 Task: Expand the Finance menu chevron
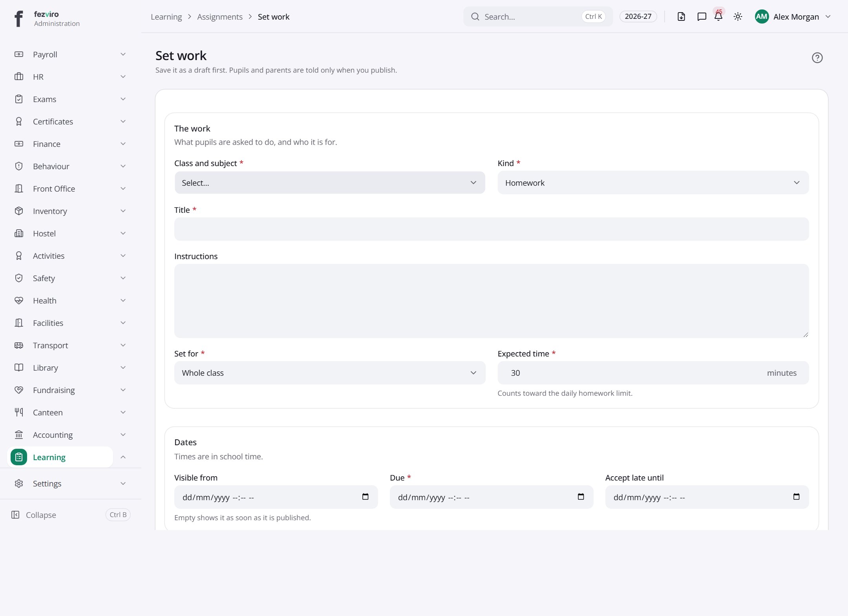(123, 144)
